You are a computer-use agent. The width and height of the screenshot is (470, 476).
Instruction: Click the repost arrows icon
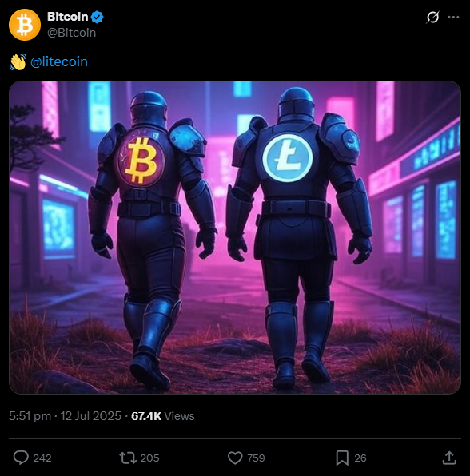click(128, 458)
